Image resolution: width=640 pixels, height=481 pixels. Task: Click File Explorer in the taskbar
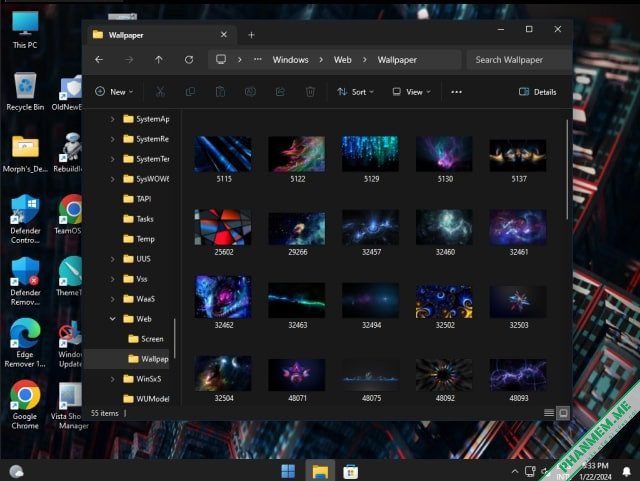click(320, 471)
